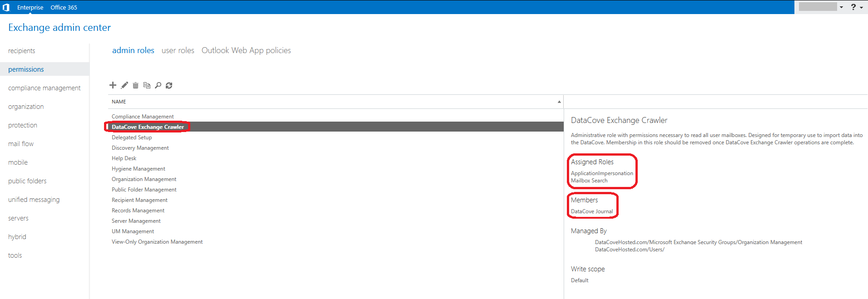Click the plus icon to add a role group
Image resolution: width=868 pixels, height=299 pixels.
pos(113,85)
